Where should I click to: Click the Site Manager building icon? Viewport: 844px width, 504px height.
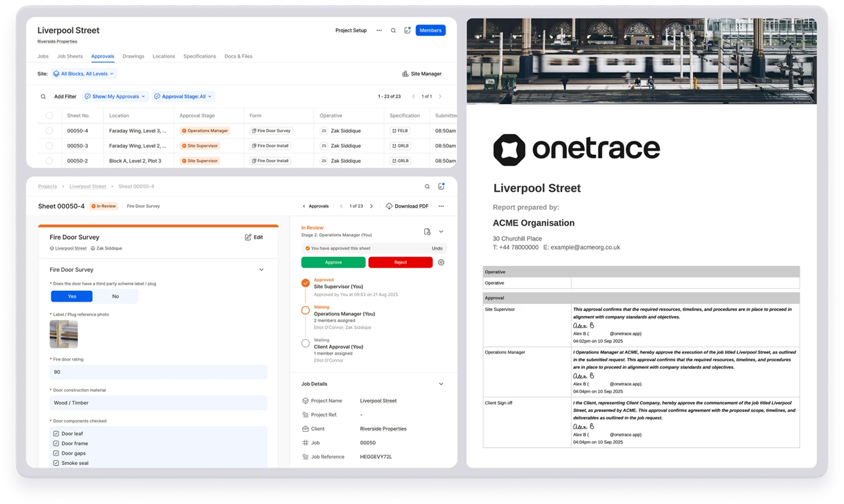(x=404, y=73)
